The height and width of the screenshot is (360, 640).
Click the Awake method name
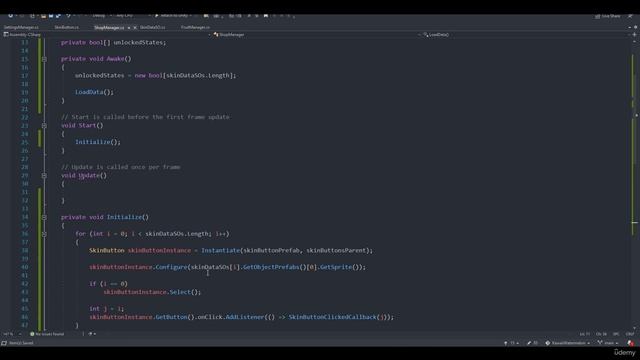click(116, 59)
